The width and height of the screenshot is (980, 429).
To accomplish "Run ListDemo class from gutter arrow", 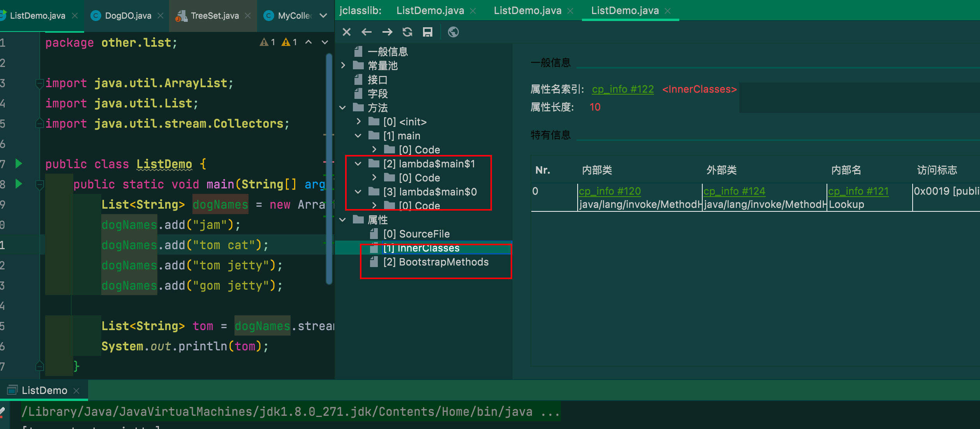I will [18, 164].
